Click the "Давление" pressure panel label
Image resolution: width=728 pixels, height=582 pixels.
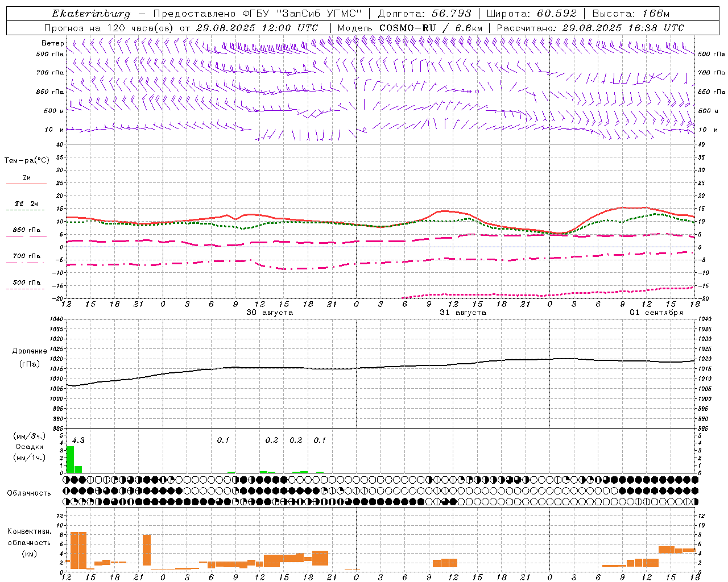pos(30,351)
